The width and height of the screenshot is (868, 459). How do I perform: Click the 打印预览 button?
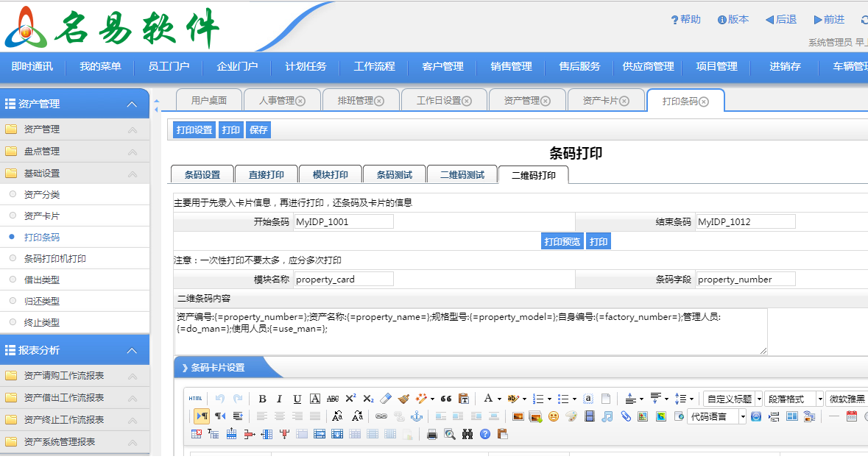tap(562, 241)
